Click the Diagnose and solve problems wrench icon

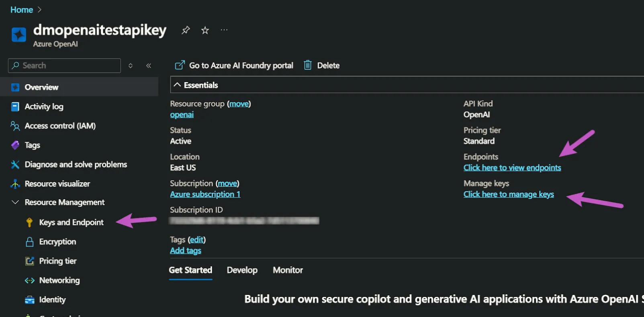click(15, 165)
